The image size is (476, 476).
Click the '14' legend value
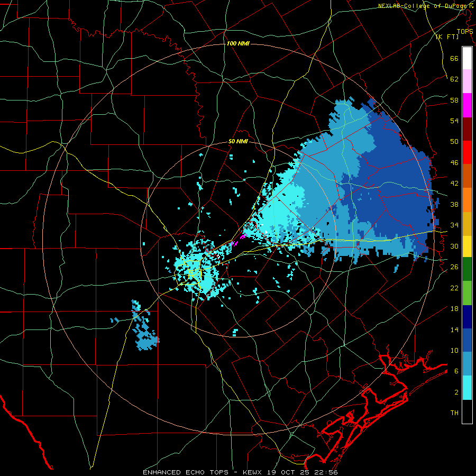pyautogui.click(x=454, y=329)
